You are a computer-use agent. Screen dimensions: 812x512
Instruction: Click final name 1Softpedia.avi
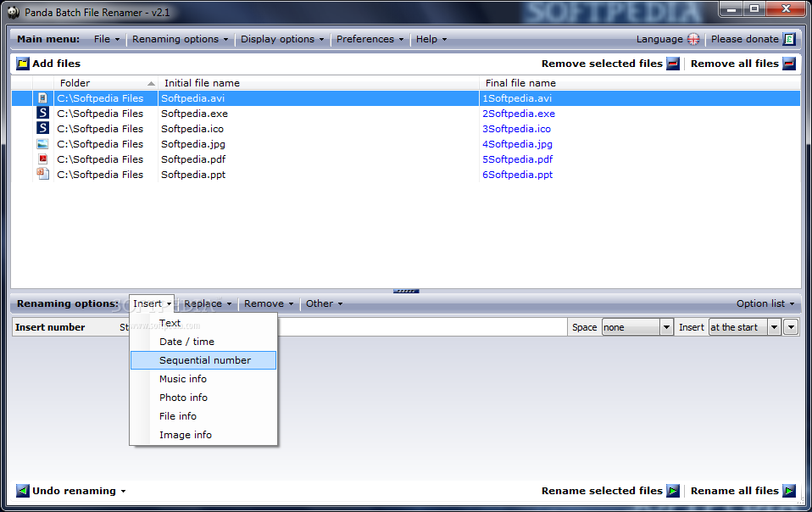(517, 98)
